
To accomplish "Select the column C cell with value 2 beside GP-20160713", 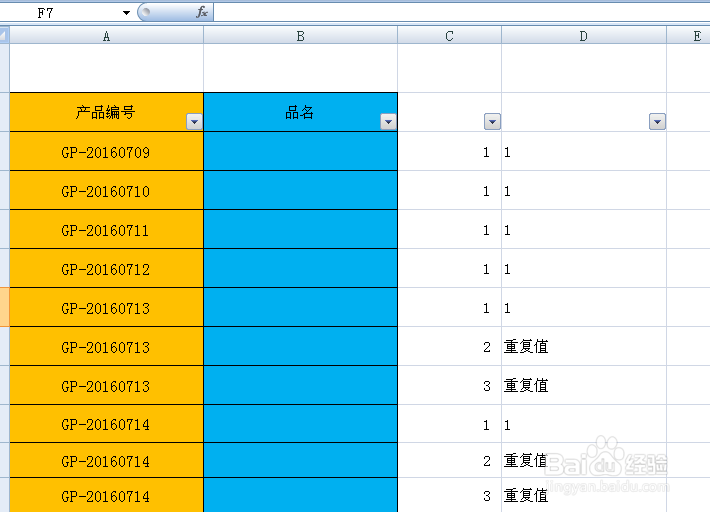I will click(x=449, y=347).
